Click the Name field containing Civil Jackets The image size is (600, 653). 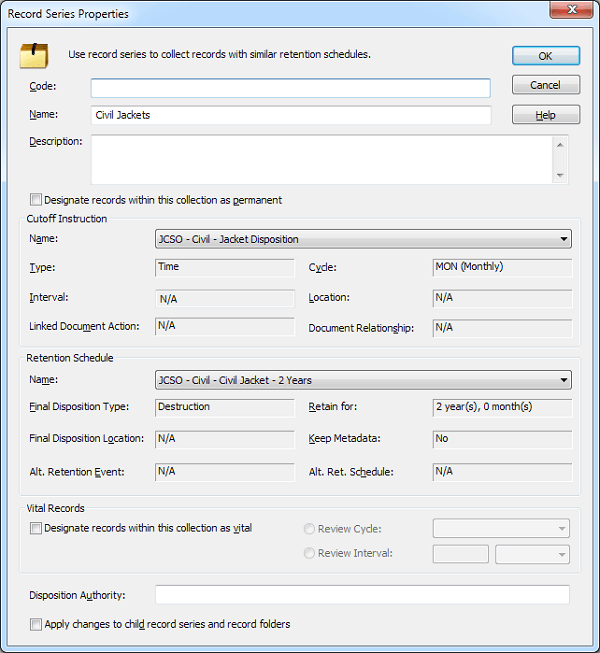point(291,115)
